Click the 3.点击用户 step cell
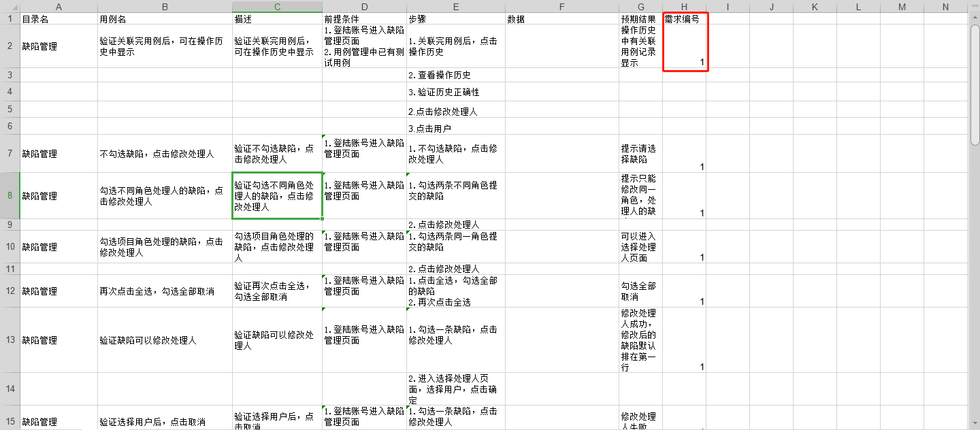Screen dimensions: 980x430 click(455, 127)
